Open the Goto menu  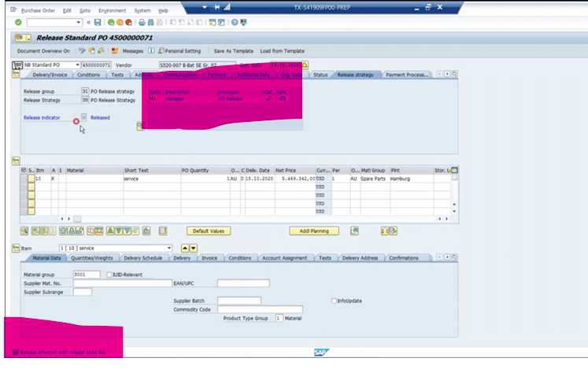(85, 10)
